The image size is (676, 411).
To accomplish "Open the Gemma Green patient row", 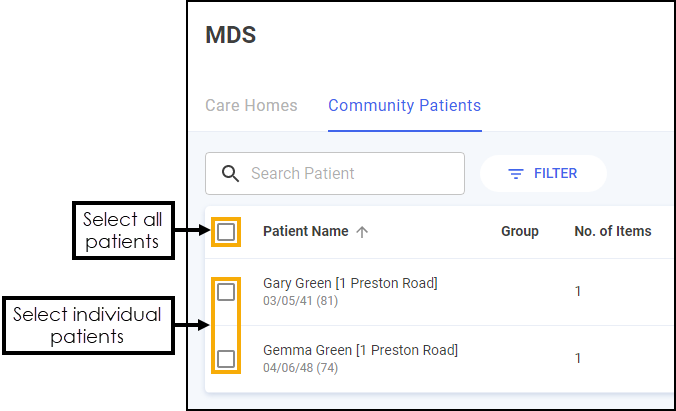I will [x=360, y=350].
